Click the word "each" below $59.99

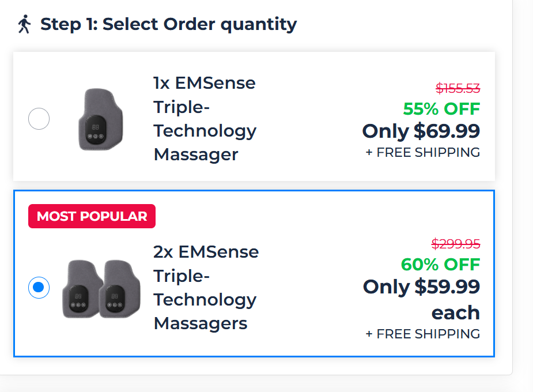[x=455, y=312]
